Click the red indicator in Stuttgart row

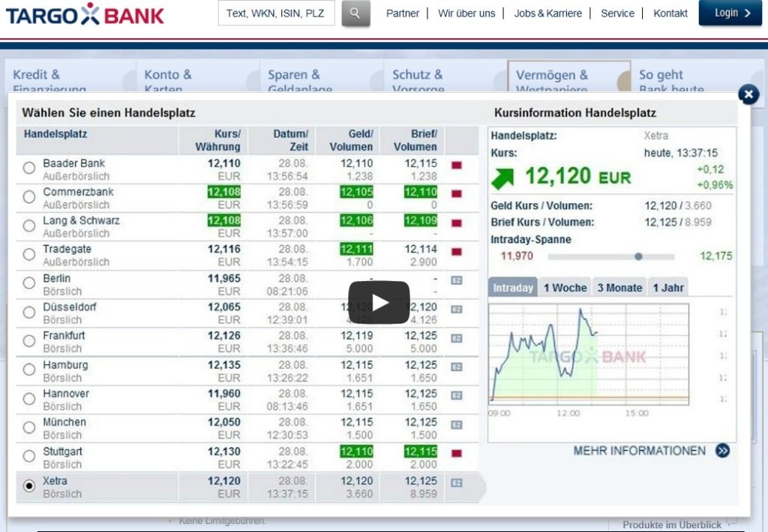pyautogui.click(x=457, y=453)
